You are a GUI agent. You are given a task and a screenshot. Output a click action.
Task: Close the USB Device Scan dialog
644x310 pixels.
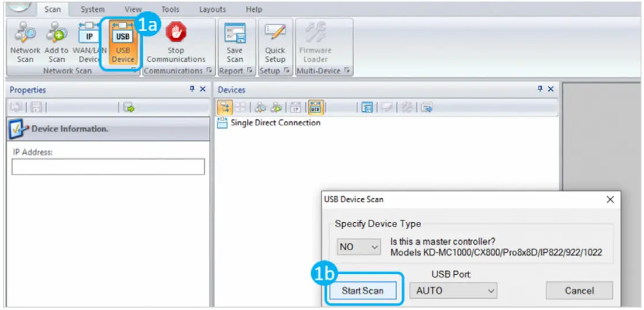point(611,200)
